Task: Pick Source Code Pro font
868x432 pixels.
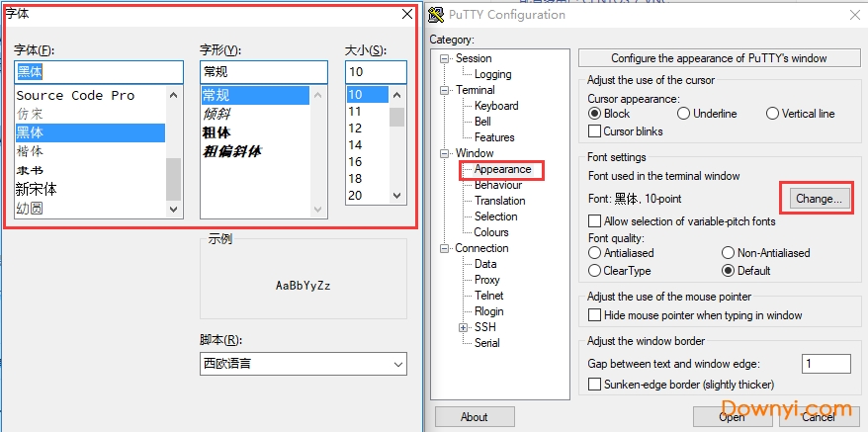Action: pyautogui.click(x=76, y=96)
